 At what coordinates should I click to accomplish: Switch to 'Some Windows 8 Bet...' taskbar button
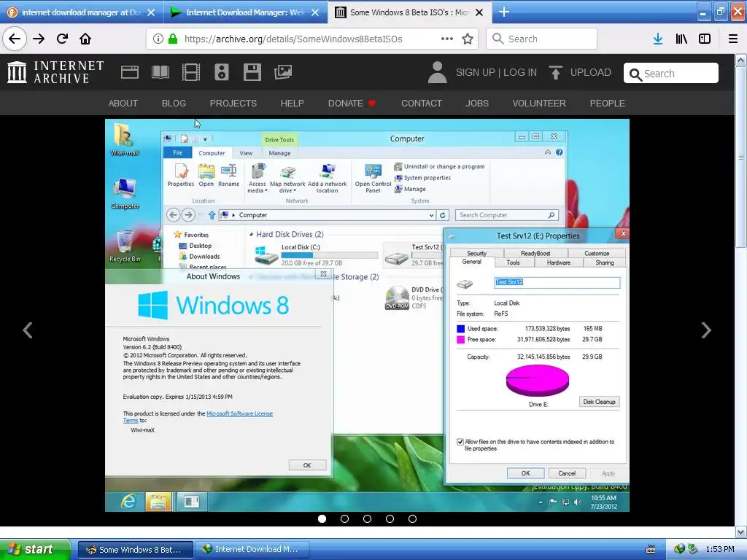pos(135,550)
